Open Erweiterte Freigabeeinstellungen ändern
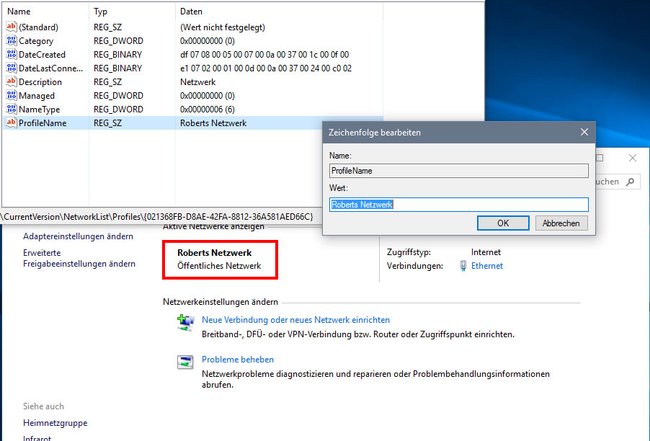 [79, 258]
